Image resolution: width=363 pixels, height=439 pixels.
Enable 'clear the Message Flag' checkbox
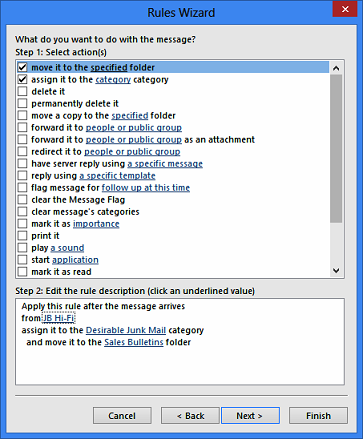coord(22,200)
